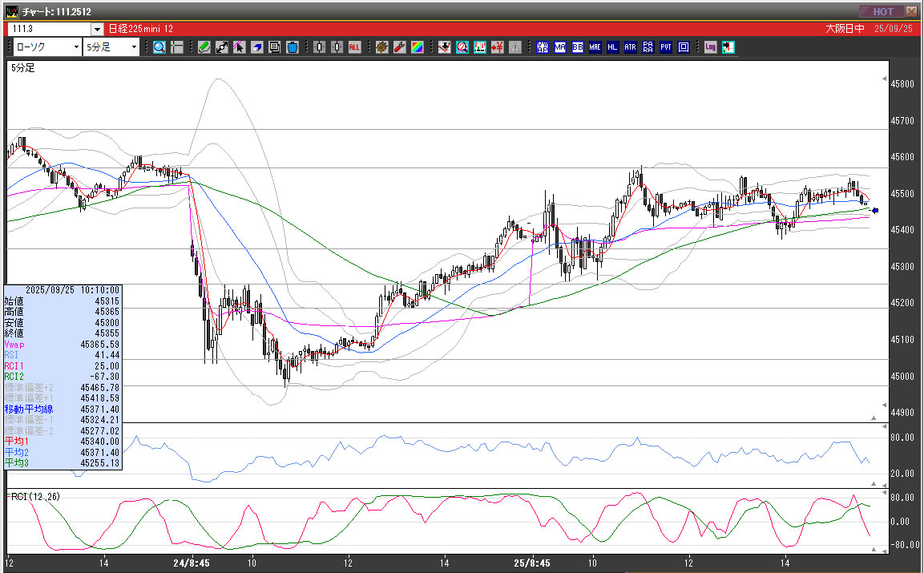Image resolution: width=924 pixels, height=573 pixels.
Task: Click the Log scale button
Action: [x=710, y=47]
